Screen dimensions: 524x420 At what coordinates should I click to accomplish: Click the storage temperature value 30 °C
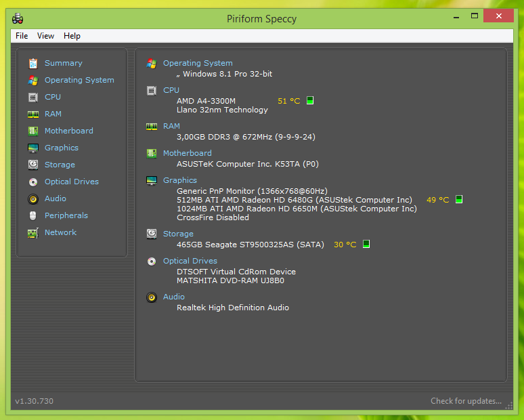click(345, 245)
